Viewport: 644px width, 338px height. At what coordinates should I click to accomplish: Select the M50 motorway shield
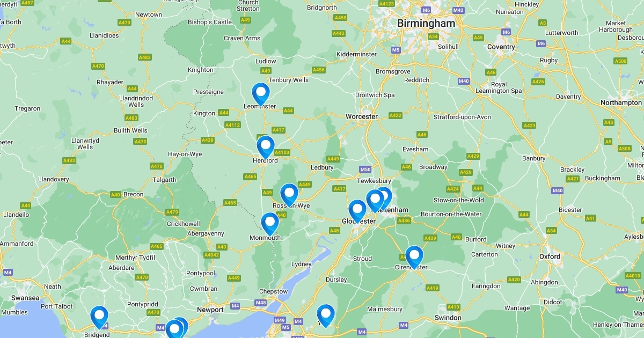[x=365, y=170]
